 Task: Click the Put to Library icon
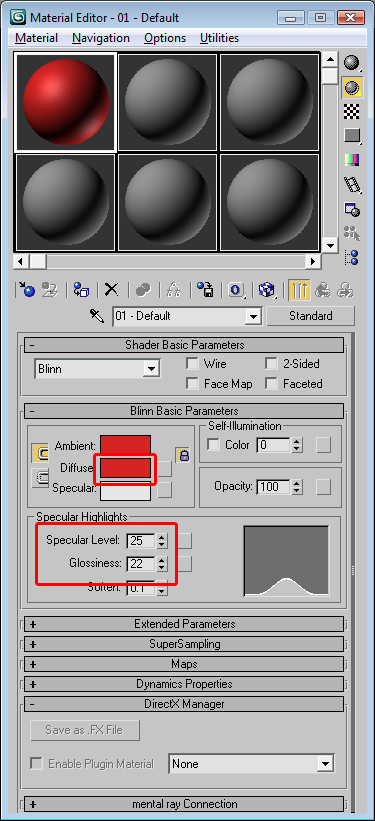[205, 290]
